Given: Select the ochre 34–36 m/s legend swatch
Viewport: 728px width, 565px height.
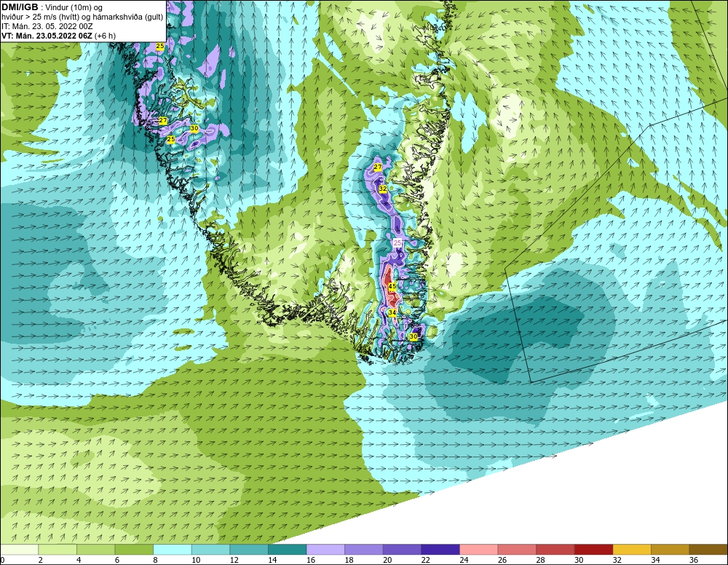Looking at the screenshot, I should (670, 550).
